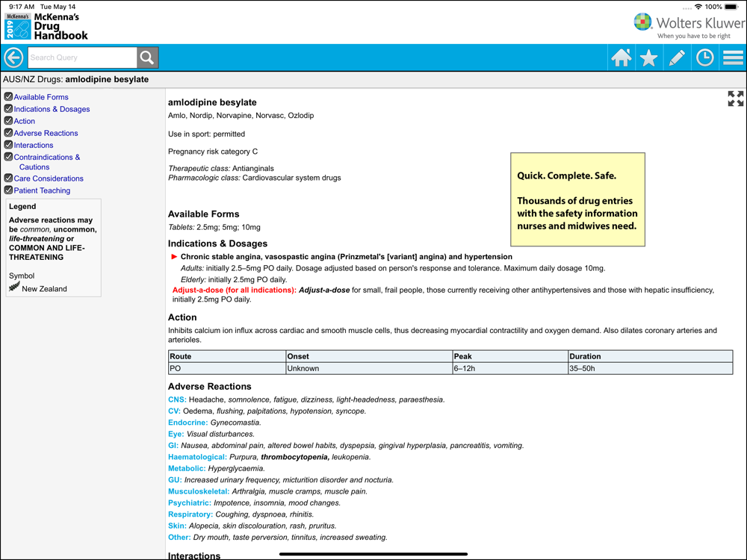Jump to Patient Teaching link
Screen dimensions: 747x560
[42, 190]
